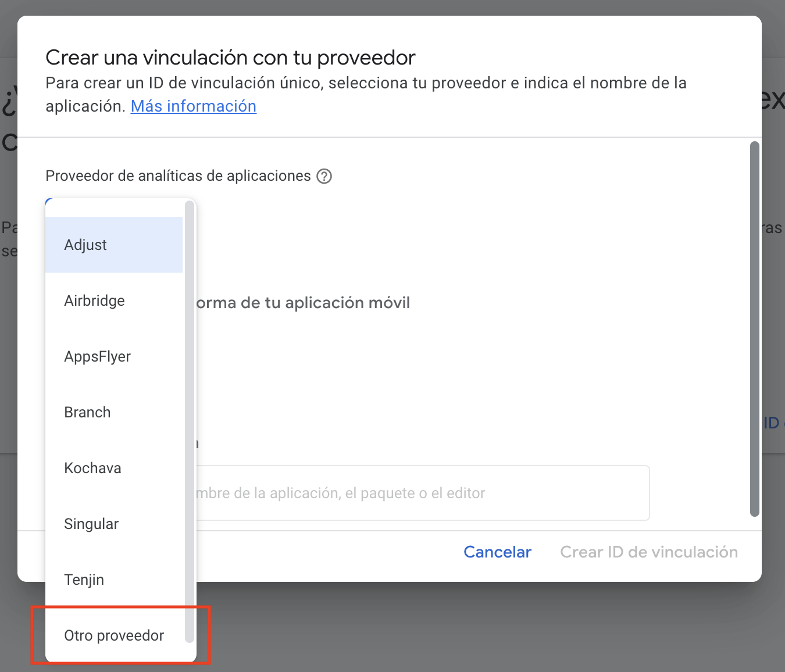The height and width of the screenshot is (672, 785).
Task: Select Singular in the provider list
Action: 91,524
